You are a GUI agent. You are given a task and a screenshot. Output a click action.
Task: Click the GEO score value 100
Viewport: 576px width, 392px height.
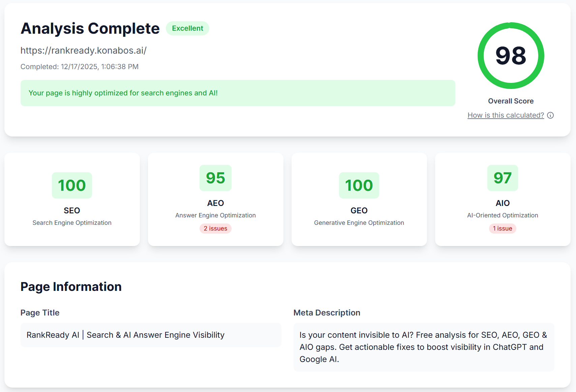point(359,185)
